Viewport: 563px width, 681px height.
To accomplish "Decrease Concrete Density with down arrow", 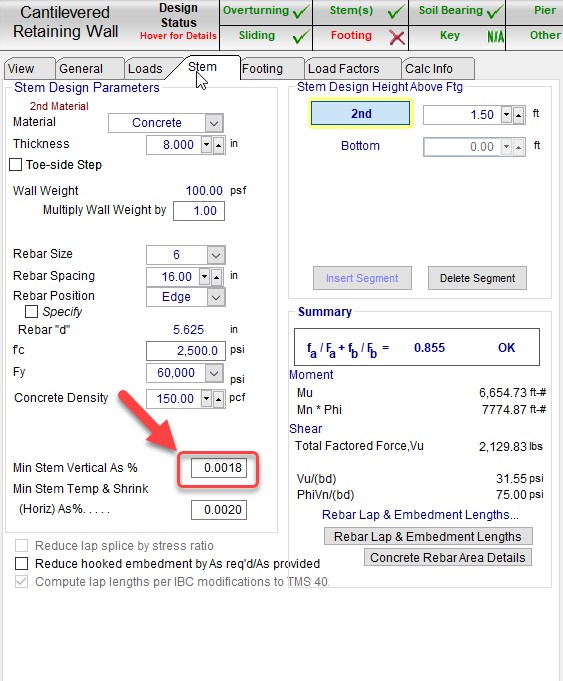I will click(207, 399).
